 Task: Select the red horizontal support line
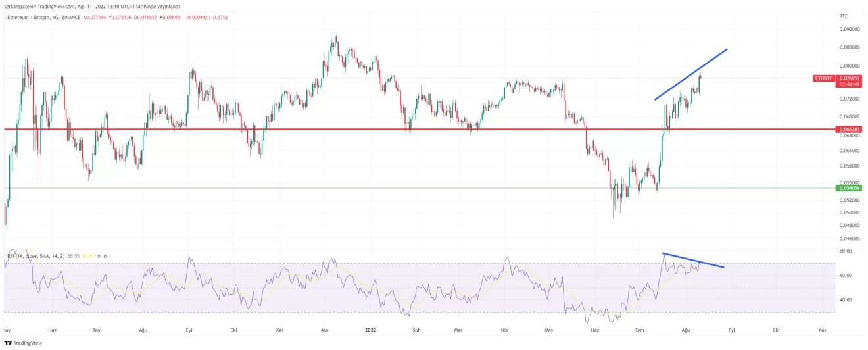[329, 130]
